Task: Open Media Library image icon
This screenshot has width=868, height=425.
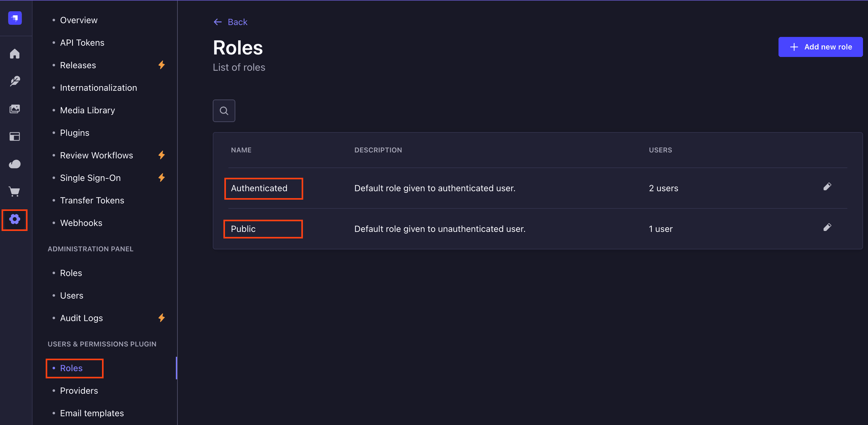Action: pos(15,109)
